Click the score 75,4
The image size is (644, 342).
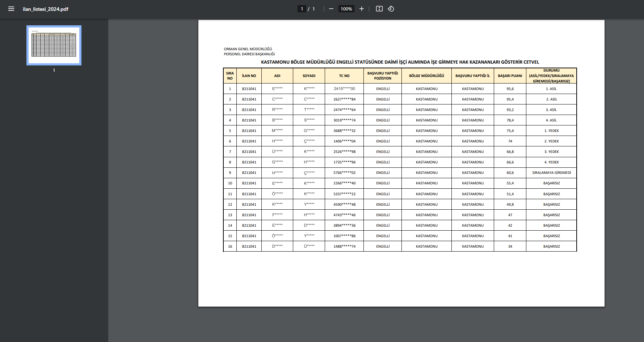tap(510, 131)
